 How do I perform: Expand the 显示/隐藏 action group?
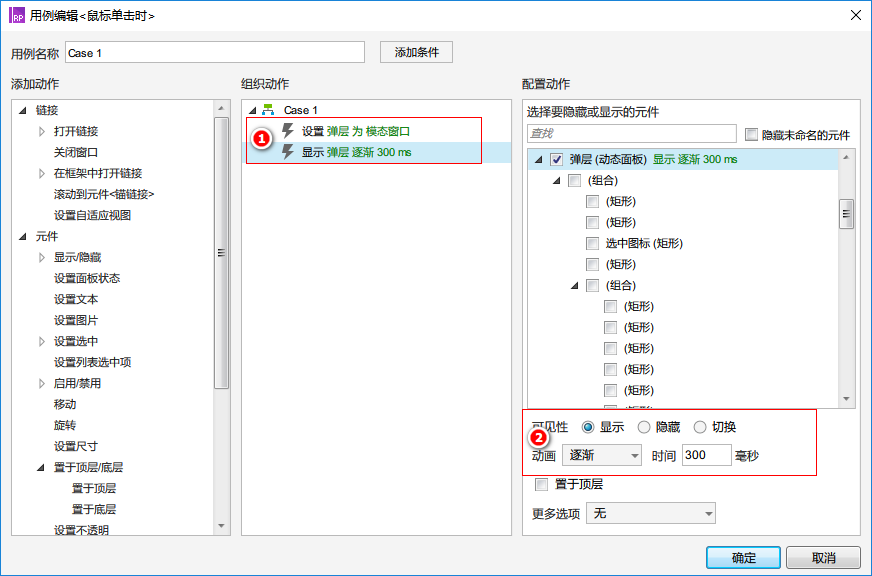pyautogui.click(x=42, y=257)
